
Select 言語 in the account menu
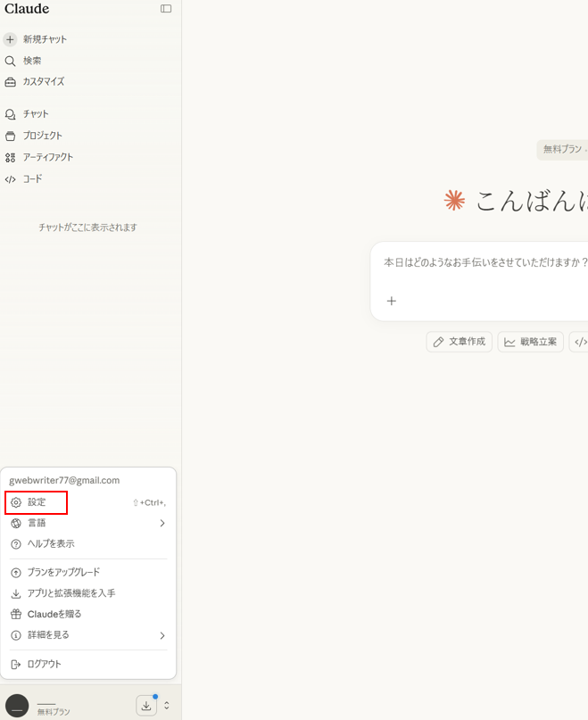88,523
